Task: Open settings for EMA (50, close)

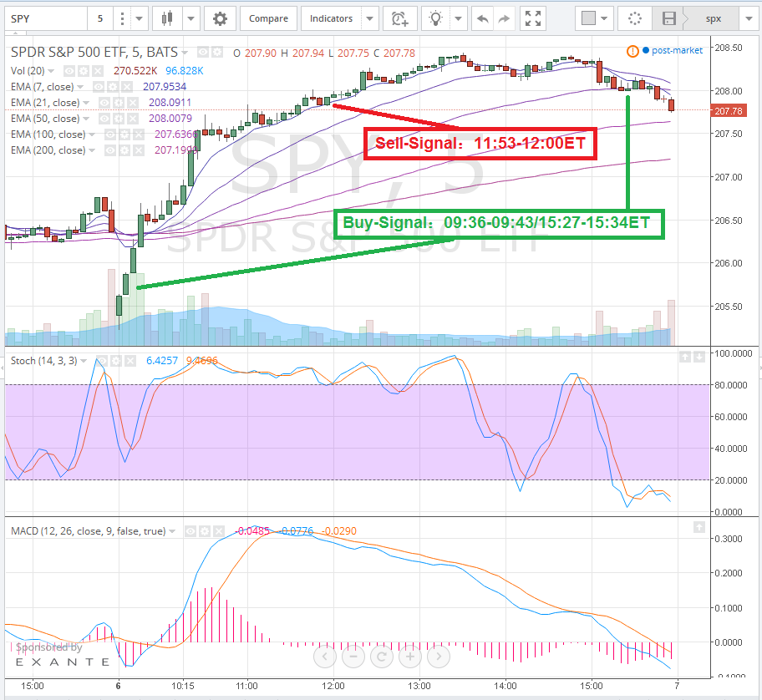Action: click(119, 119)
